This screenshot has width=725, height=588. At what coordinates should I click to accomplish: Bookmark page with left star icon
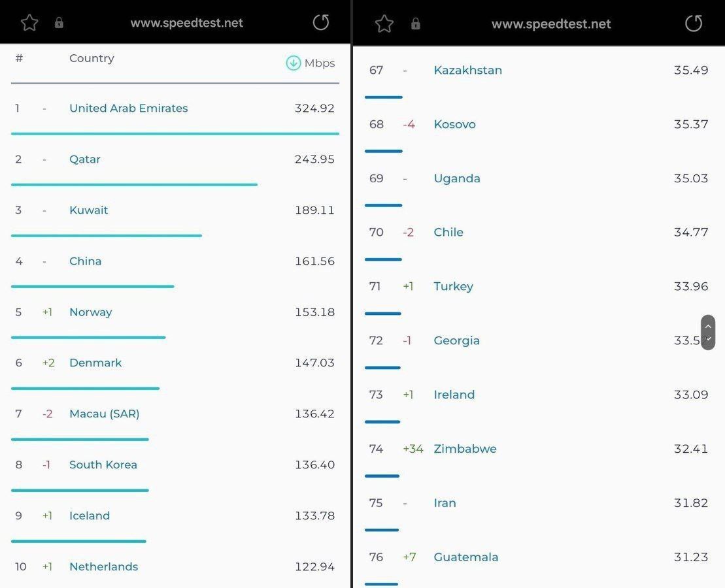click(x=29, y=24)
